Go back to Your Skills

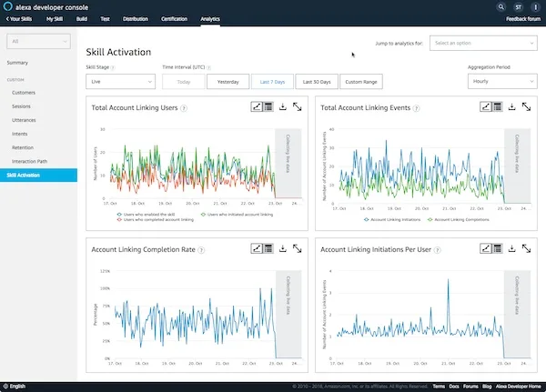[x=19, y=19]
